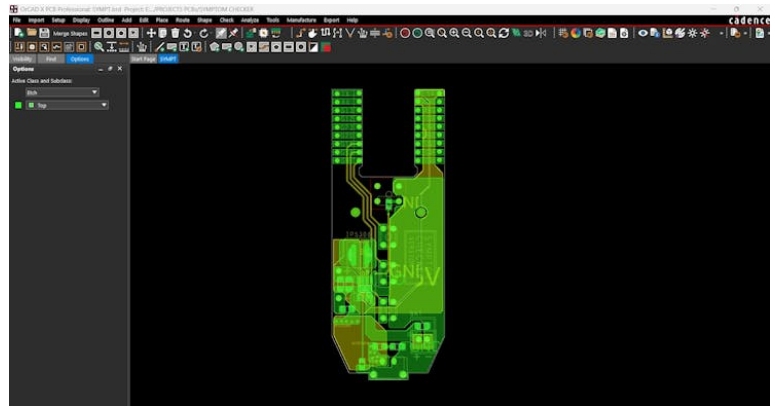The height and width of the screenshot is (410, 775).
Task: Open the Manufacture menu
Action: [x=300, y=20]
